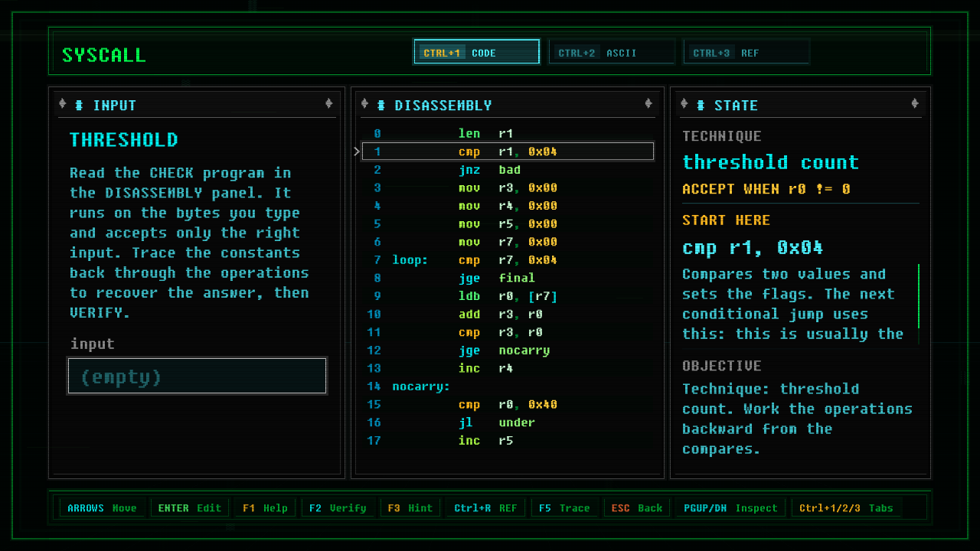Select line 7 'cmp r7, 0x04'
Screen dimensions: 980x551
click(508, 260)
